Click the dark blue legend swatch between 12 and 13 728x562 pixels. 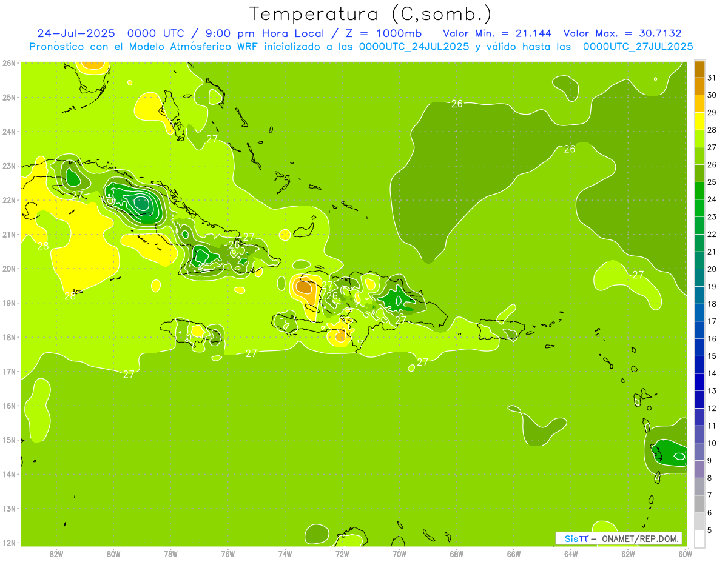(x=699, y=400)
